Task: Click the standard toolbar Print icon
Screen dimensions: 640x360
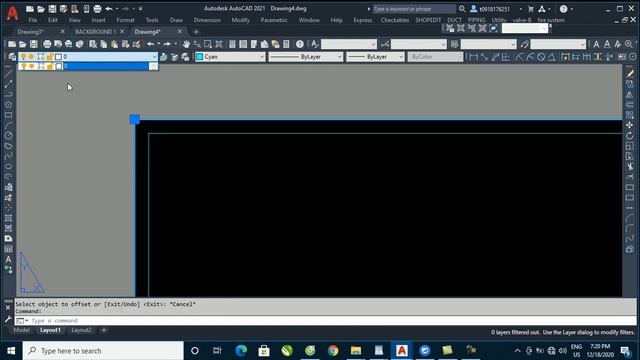Action: (47, 44)
